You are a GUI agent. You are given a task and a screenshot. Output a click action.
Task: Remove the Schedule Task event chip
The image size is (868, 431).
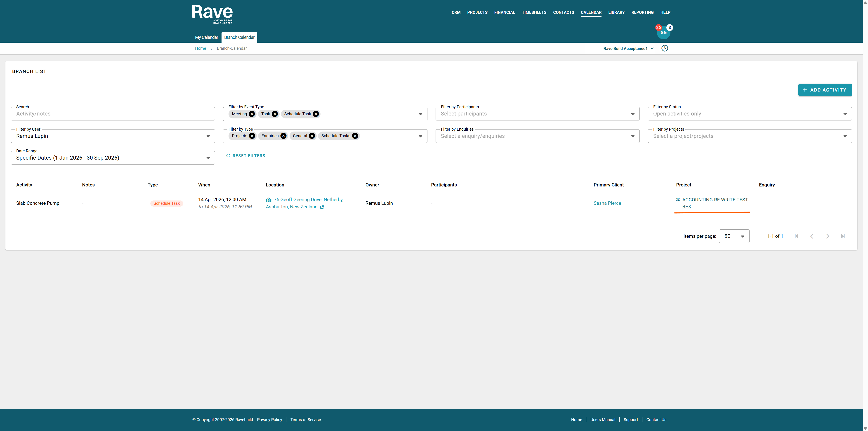click(x=316, y=114)
